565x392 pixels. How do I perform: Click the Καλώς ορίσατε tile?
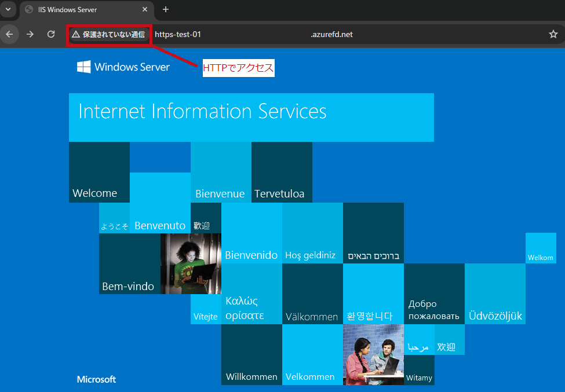pos(251,294)
